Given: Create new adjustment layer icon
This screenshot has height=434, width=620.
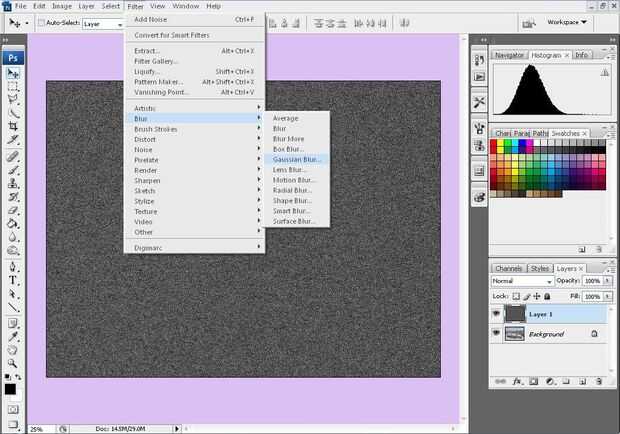Looking at the screenshot, I should [x=550, y=381].
